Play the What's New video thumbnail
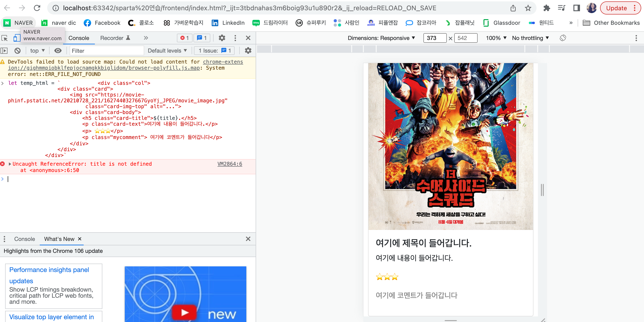Image resolution: width=644 pixels, height=322 pixels. tap(185, 294)
